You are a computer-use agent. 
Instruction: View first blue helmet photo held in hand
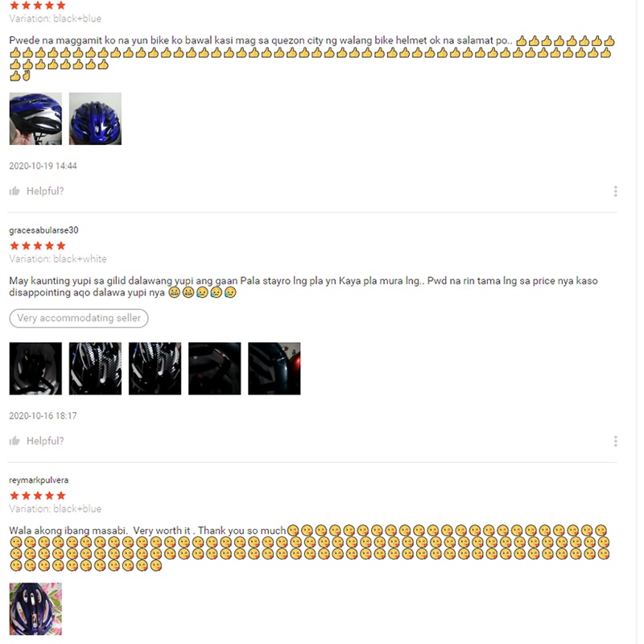(x=35, y=118)
